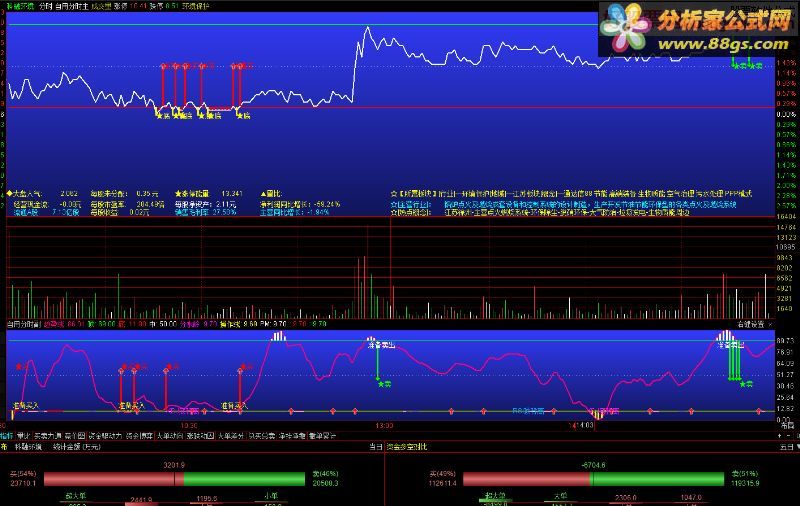Click the 每股净资产 2.11元 entry
This screenshot has height=506, width=800.
click(205, 204)
